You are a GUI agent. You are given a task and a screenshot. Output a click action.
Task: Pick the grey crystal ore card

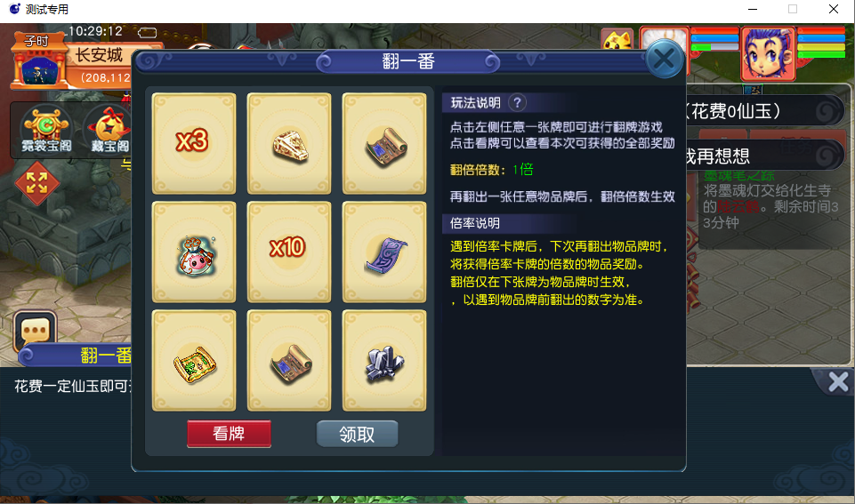(384, 361)
